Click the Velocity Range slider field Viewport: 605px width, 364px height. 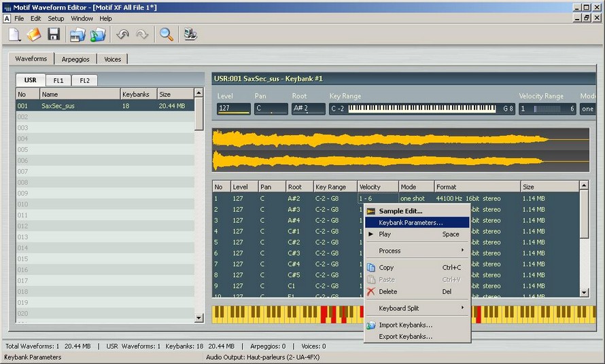point(547,109)
